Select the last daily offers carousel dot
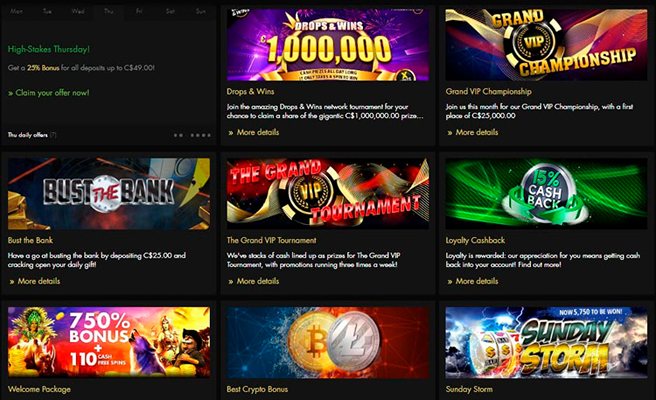656x400 pixels. coord(209,135)
